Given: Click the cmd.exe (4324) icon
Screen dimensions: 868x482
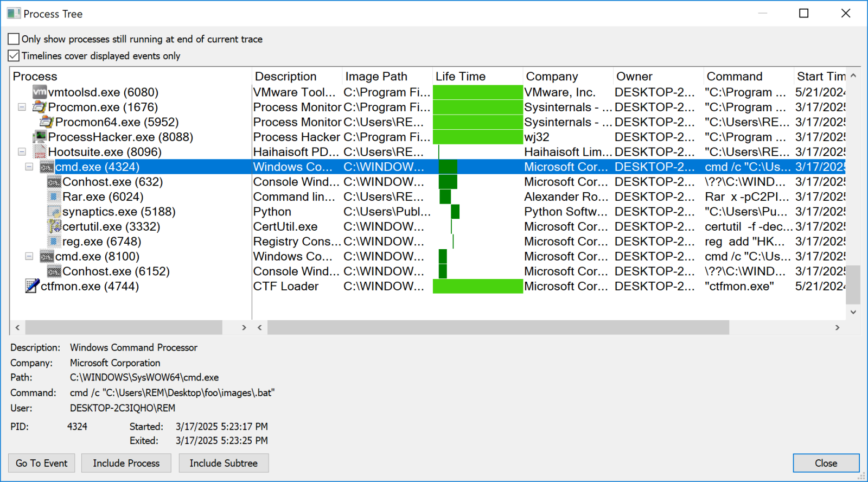Looking at the screenshot, I should 47,167.
